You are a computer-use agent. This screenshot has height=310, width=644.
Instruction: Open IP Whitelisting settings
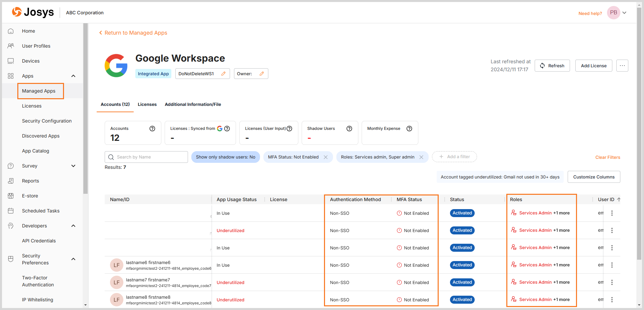point(37,300)
